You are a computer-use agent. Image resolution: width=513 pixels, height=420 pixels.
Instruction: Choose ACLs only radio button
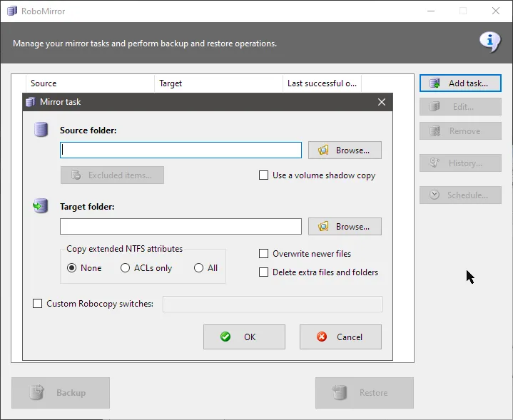[126, 268]
